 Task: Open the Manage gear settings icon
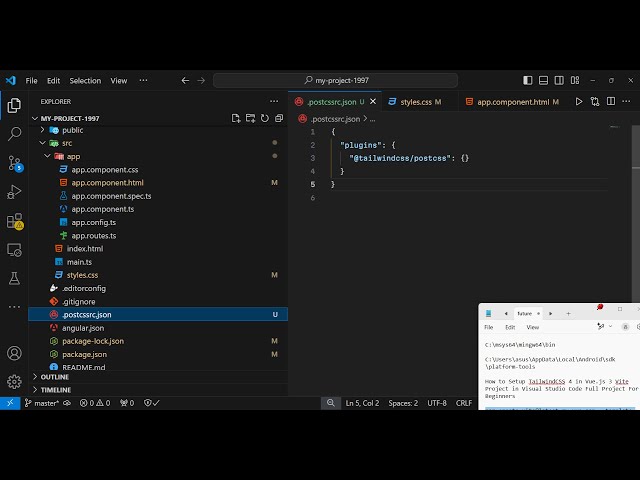click(x=14, y=382)
